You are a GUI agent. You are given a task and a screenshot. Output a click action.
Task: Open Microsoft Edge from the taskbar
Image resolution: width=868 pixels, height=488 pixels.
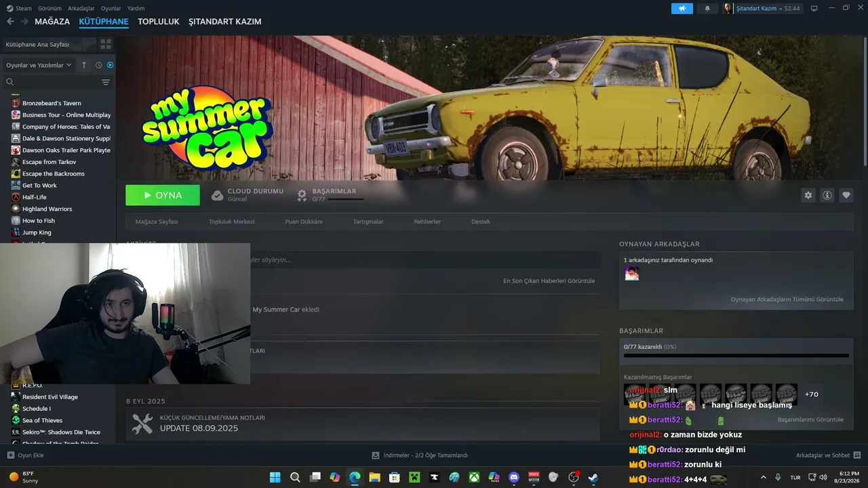click(355, 477)
